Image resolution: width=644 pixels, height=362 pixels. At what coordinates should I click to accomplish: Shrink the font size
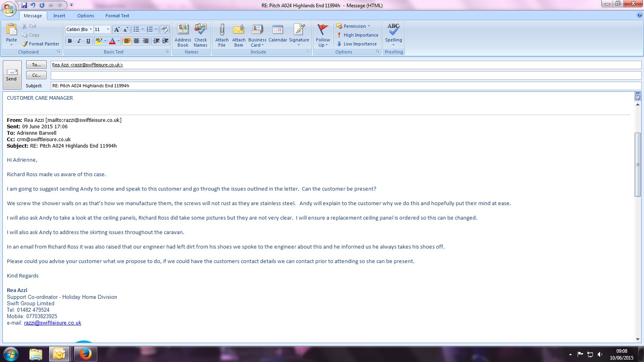(125, 29)
